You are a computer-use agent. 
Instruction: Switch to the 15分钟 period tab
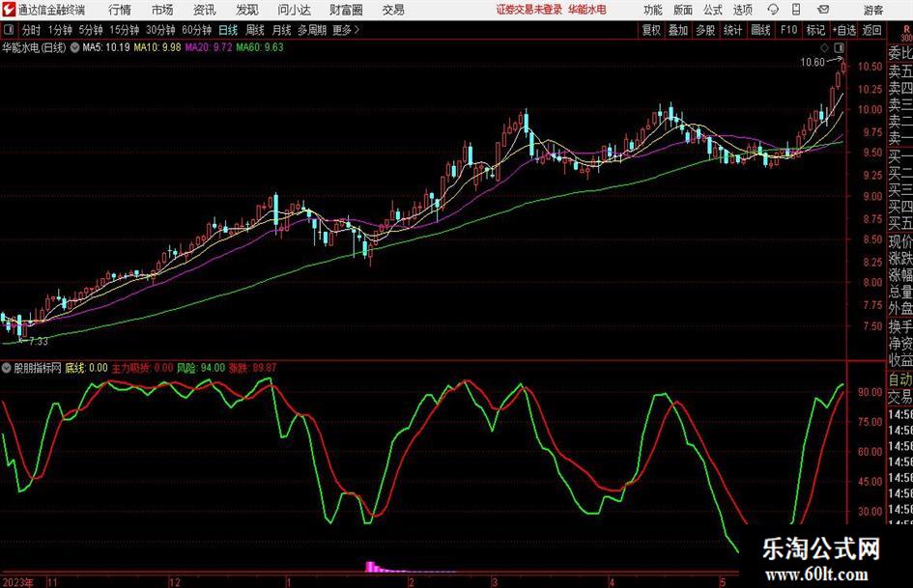click(x=125, y=30)
